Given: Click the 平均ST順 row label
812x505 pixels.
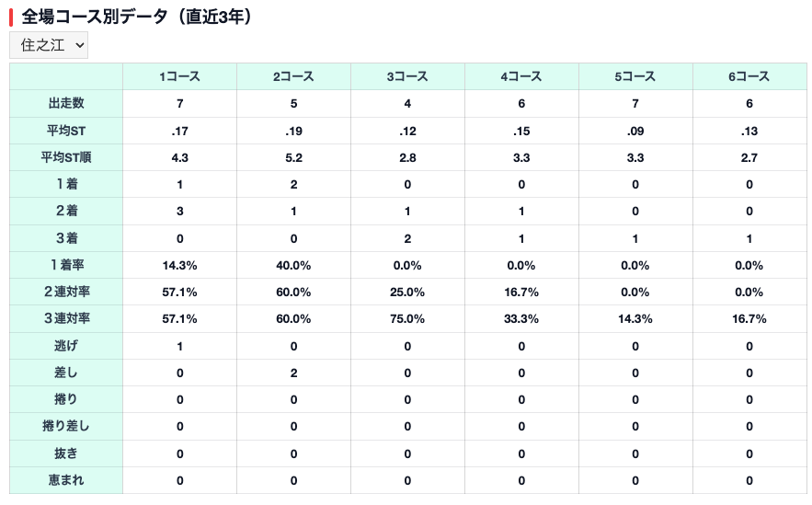Looking at the screenshot, I should point(66,157).
